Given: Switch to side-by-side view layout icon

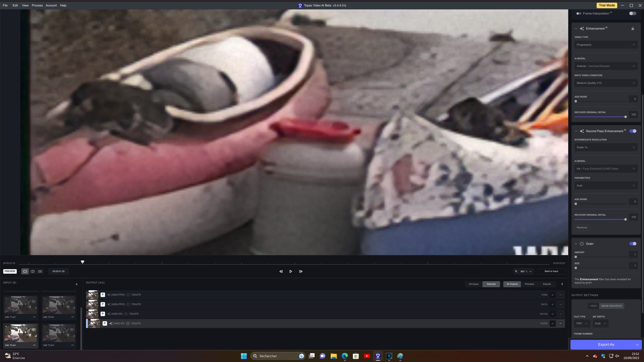Looking at the screenshot, I should pyautogui.click(x=40, y=271).
